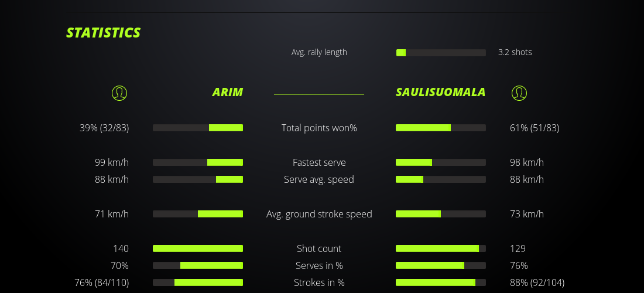Image resolution: width=644 pixels, height=293 pixels.
Task: Click SAULISUOMALA's Strokes in % bar
Action: click(441, 282)
